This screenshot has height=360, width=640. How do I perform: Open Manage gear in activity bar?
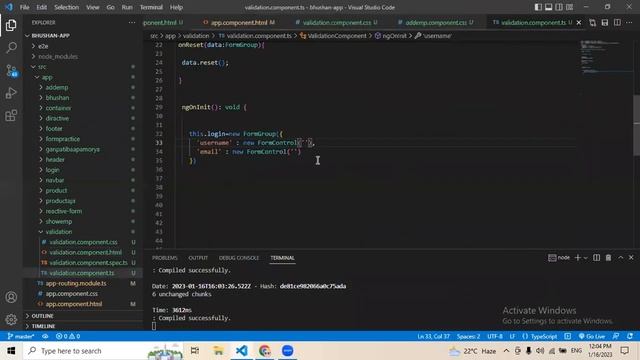[x=11, y=319]
